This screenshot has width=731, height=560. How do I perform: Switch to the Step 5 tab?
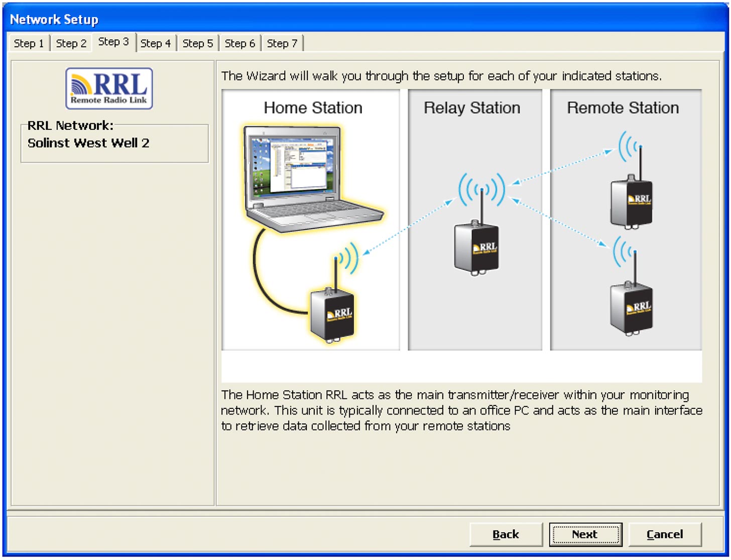tap(198, 43)
